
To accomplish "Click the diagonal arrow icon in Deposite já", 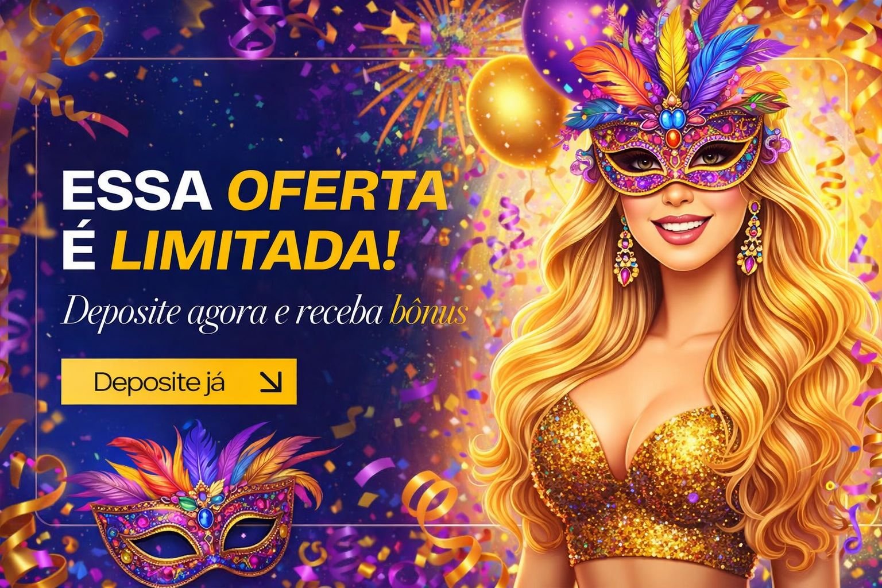I will pos(271,382).
